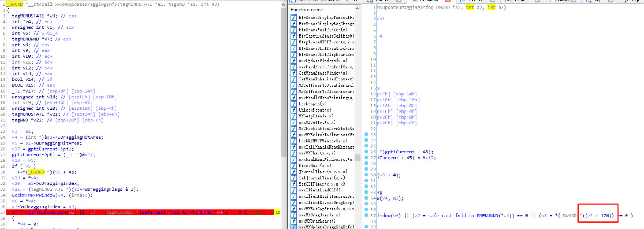644x229 pixels.
Task: Toggle breakpoint dot at line 26
Action: 366,151
